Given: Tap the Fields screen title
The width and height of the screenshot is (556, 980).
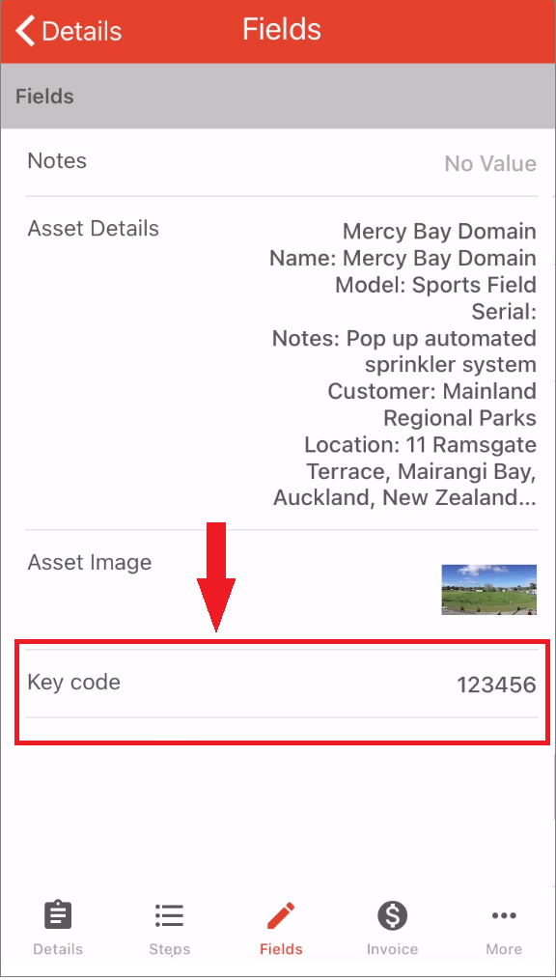Looking at the screenshot, I should (x=281, y=30).
